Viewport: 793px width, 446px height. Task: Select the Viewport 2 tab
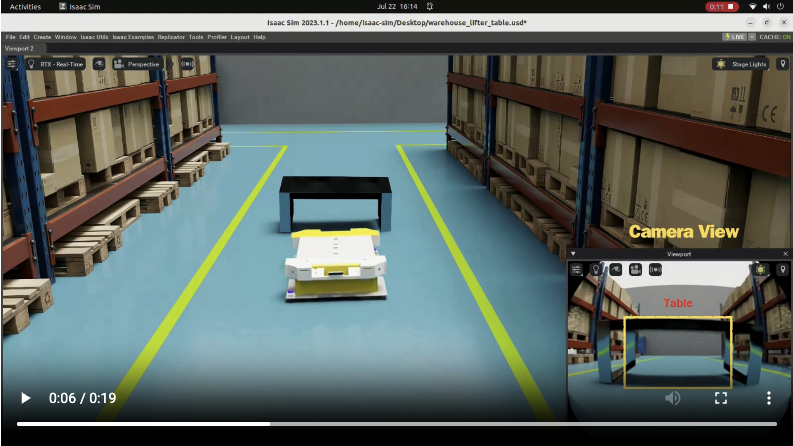tap(19, 49)
